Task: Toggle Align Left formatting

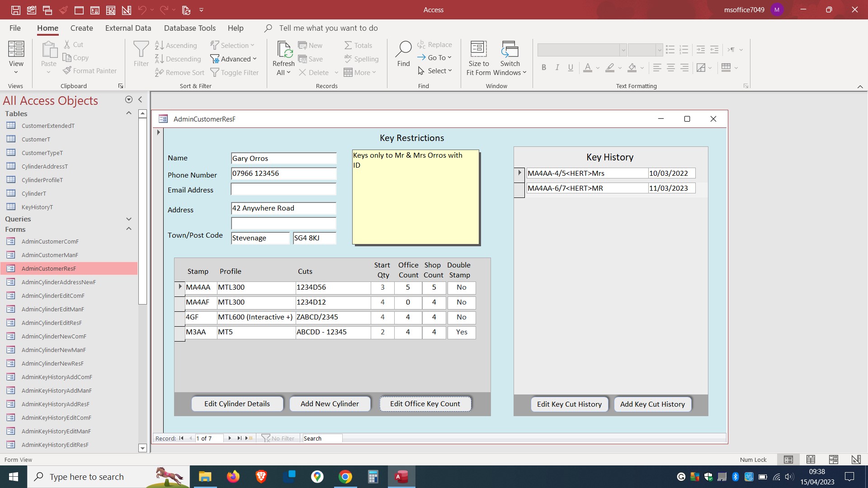Action: pos(657,67)
